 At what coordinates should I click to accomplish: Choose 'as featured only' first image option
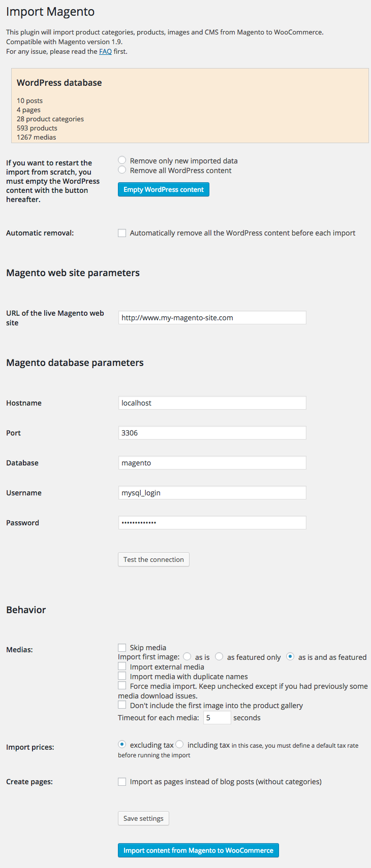pos(219,657)
